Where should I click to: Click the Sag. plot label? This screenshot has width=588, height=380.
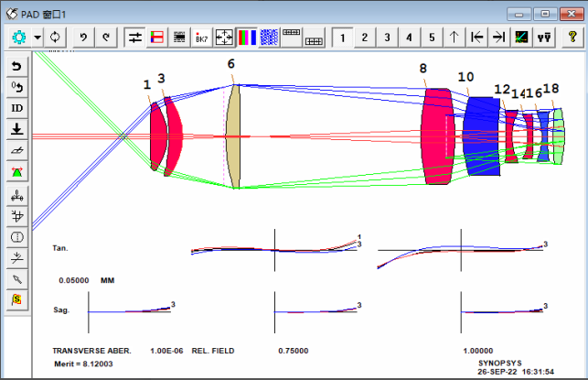tap(61, 310)
